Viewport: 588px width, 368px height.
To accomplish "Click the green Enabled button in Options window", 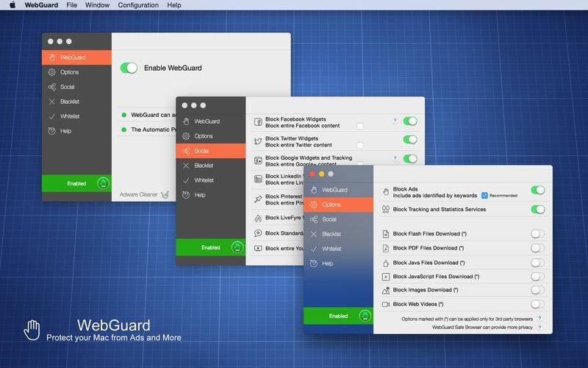I will (x=339, y=316).
